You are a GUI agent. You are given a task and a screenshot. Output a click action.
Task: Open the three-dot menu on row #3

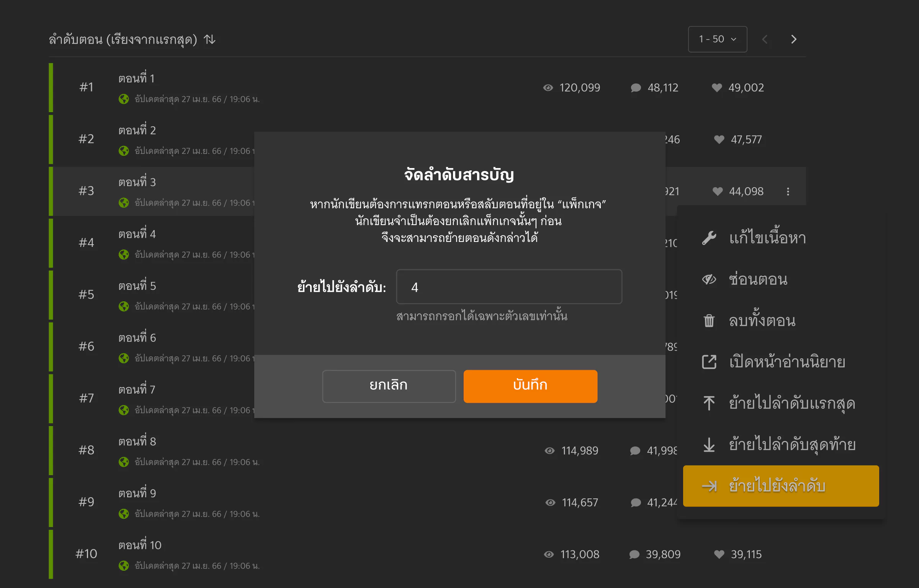click(788, 191)
